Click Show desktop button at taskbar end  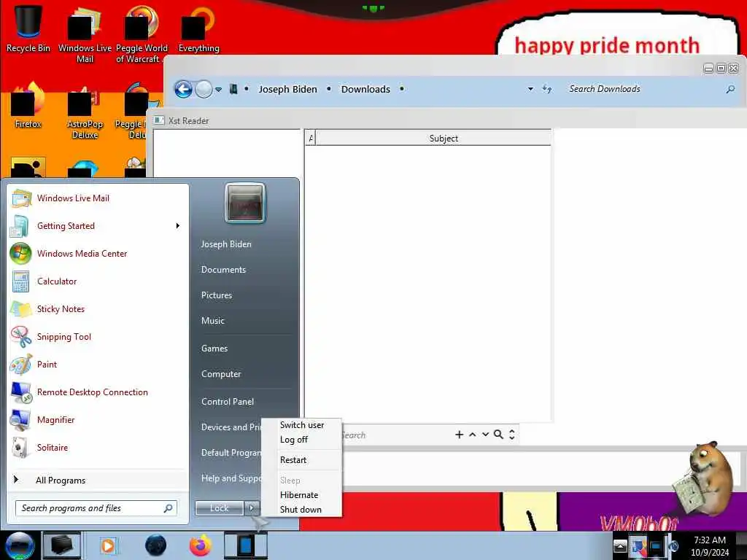click(x=741, y=545)
